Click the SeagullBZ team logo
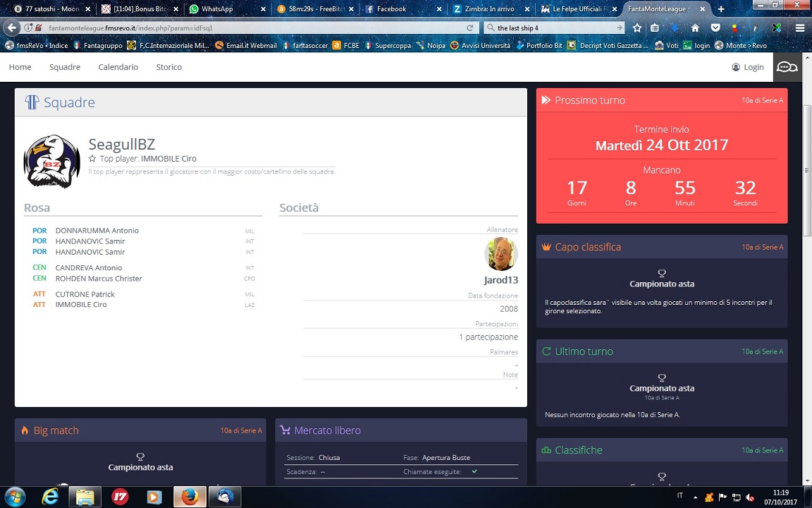Viewport: 812px width, 508px height. point(51,162)
